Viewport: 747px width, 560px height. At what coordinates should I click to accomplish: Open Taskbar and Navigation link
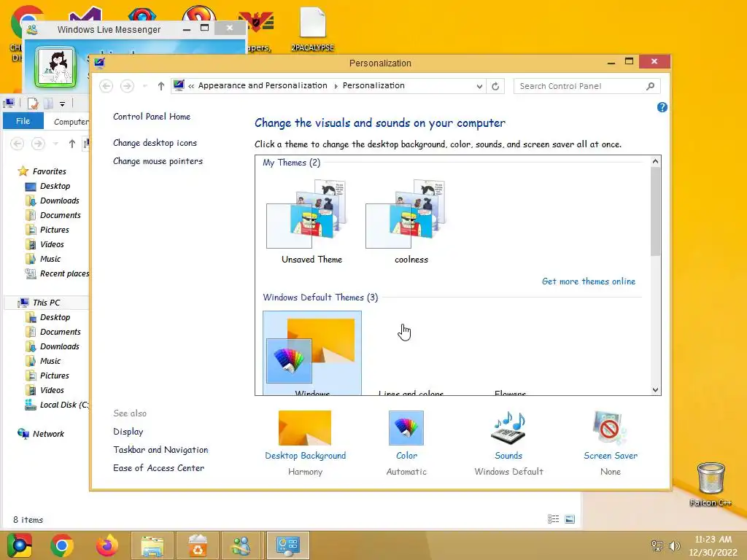pyautogui.click(x=160, y=450)
